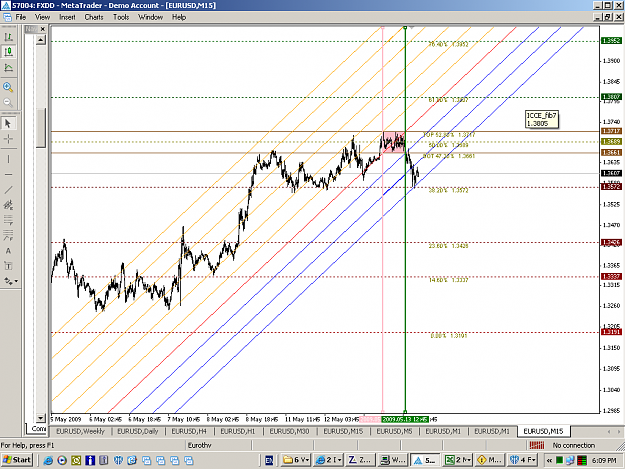Click the green vertical line top handle
This screenshot has width=625, height=469.
tap(405, 27)
